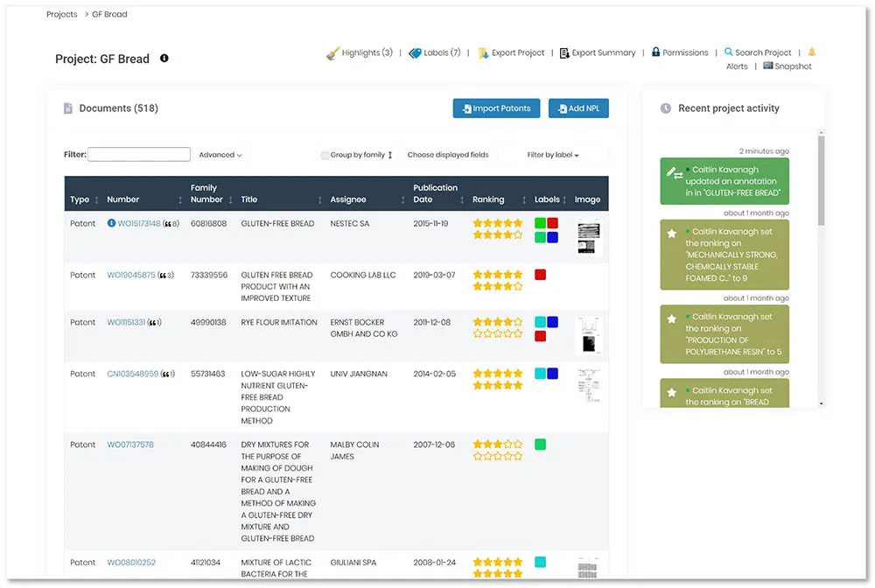Click the Search Project magnifier icon
The height and width of the screenshot is (588, 875).
[x=728, y=52]
